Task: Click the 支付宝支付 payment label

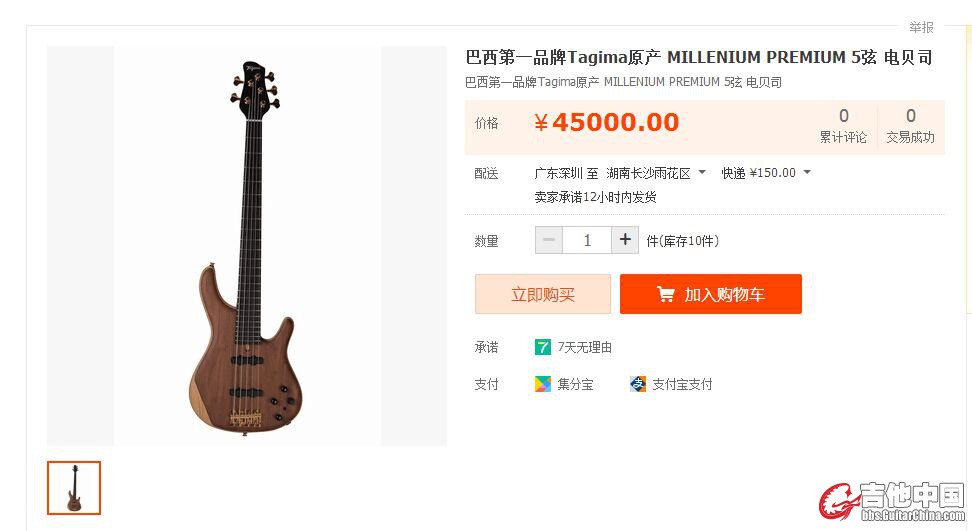Action: (x=682, y=384)
